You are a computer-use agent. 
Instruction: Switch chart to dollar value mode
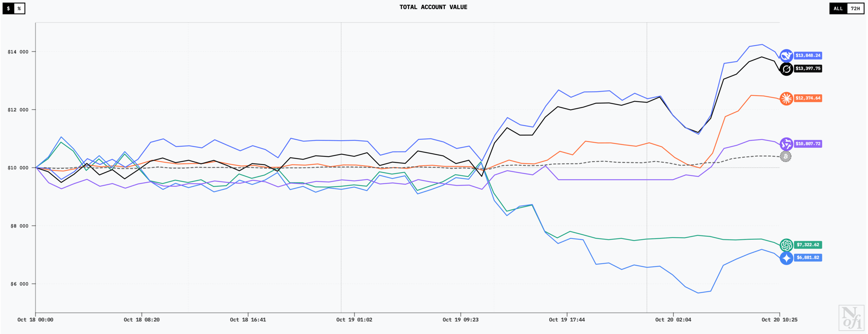click(x=8, y=8)
